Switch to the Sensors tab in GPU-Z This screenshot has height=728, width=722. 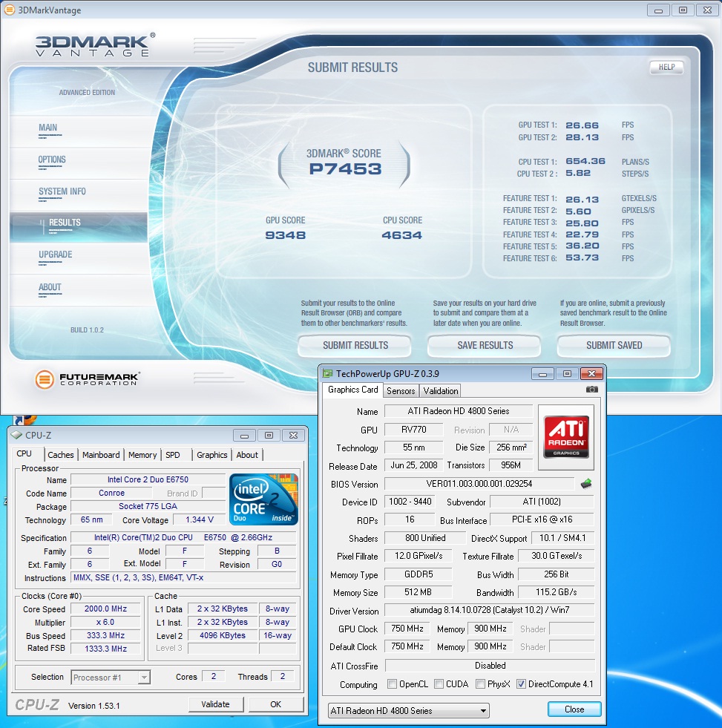401,391
